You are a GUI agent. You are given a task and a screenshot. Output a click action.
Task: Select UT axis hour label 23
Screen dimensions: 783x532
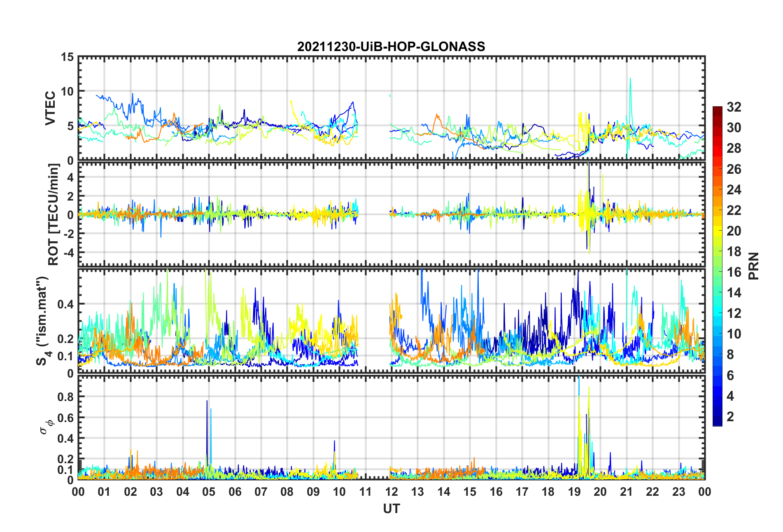[679, 492]
